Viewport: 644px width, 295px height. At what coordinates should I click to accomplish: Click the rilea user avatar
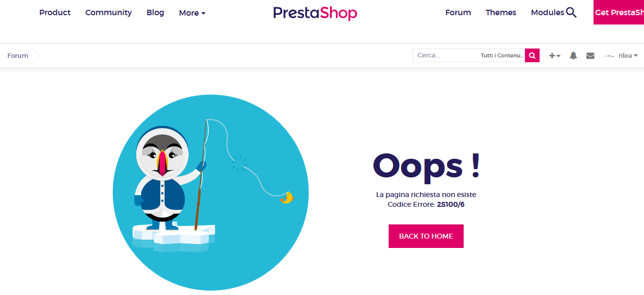click(609, 55)
